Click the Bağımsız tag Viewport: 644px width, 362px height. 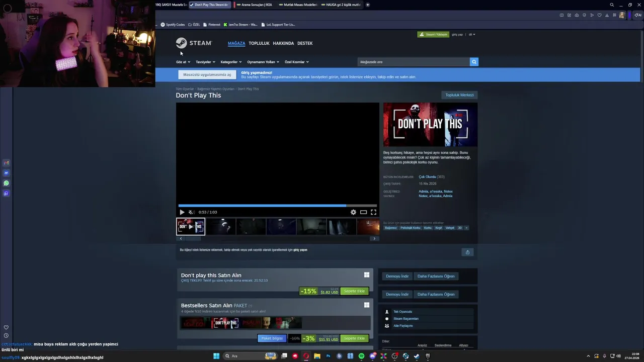click(x=390, y=228)
